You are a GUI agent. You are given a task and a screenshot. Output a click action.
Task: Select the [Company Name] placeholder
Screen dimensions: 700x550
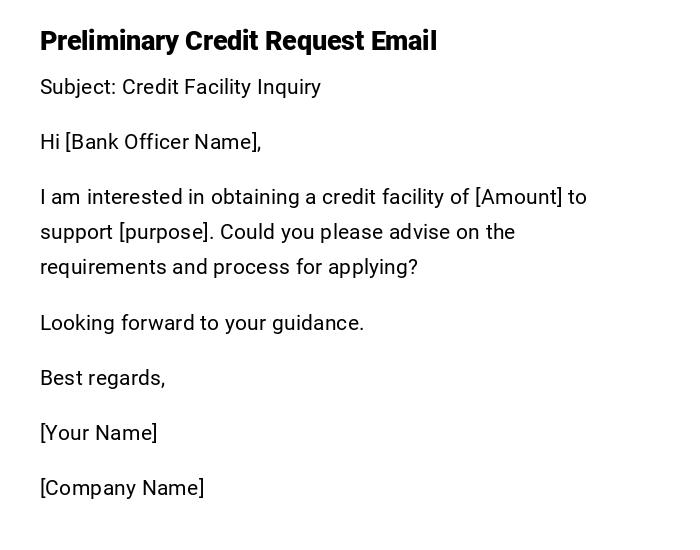coord(122,488)
